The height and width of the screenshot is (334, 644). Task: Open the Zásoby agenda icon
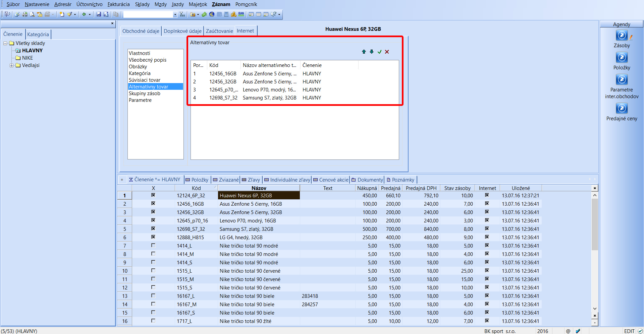click(622, 35)
